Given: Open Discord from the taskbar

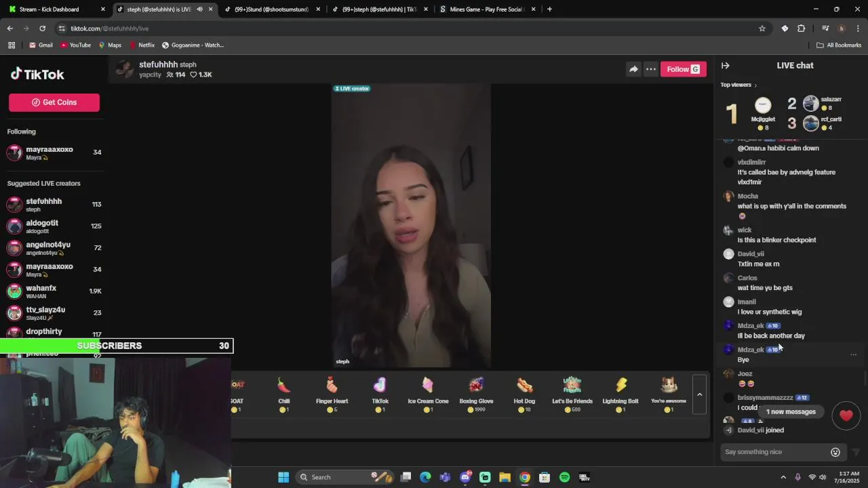Looking at the screenshot, I should (465, 477).
